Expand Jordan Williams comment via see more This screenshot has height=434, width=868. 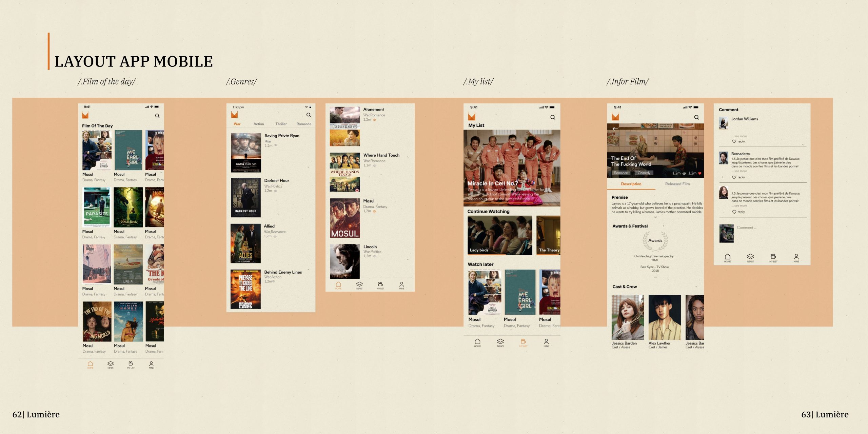click(740, 136)
